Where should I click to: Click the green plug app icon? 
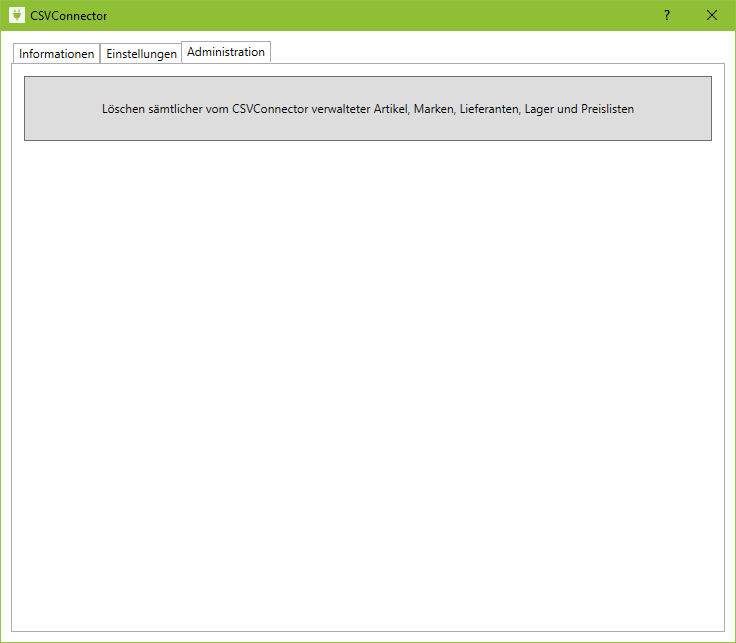16,16
